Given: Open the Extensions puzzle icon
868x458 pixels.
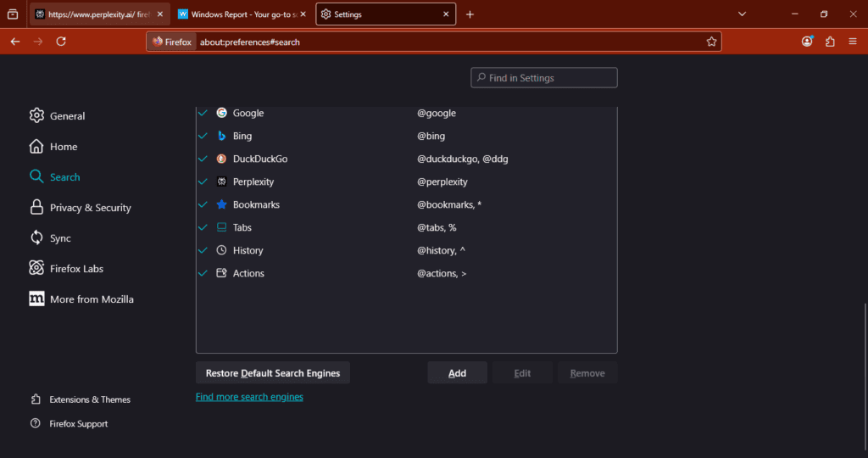Looking at the screenshot, I should [x=830, y=42].
